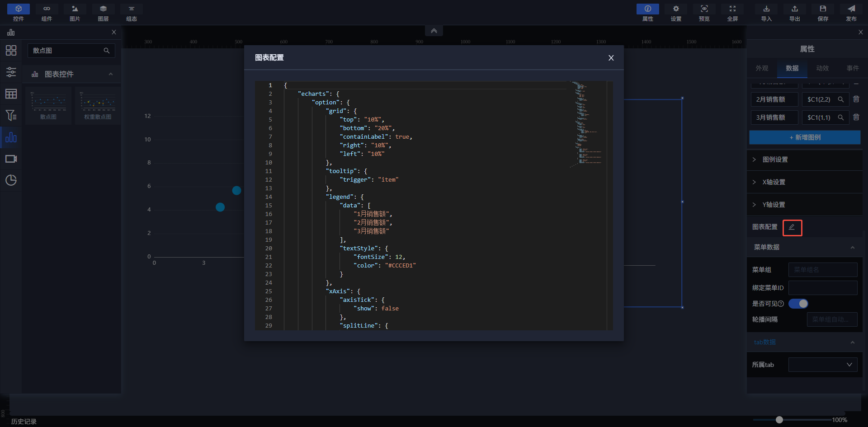The image size is (868, 427).
Task: Toggle the 是否可见 visibility switch
Action: (x=798, y=304)
